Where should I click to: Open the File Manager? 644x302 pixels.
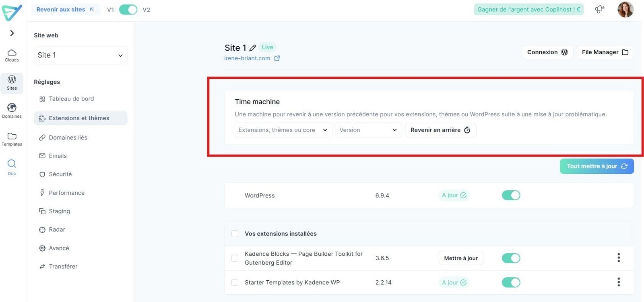(605, 52)
